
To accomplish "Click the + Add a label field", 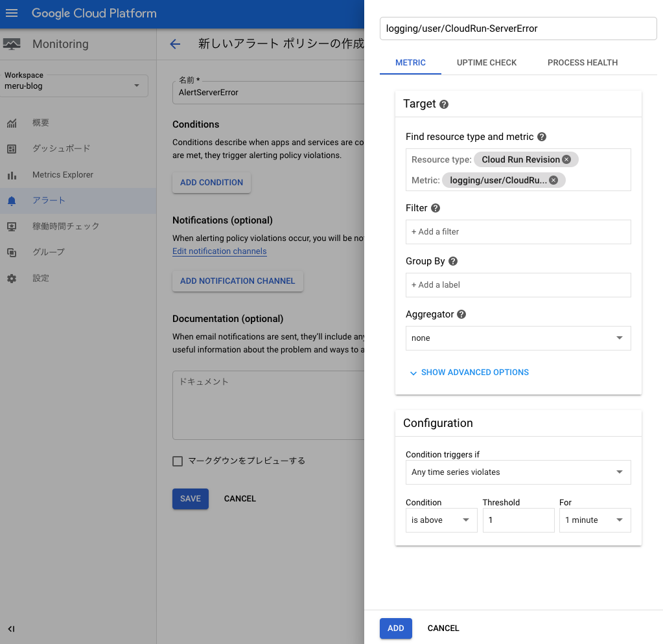I will pyautogui.click(x=518, y=285).
